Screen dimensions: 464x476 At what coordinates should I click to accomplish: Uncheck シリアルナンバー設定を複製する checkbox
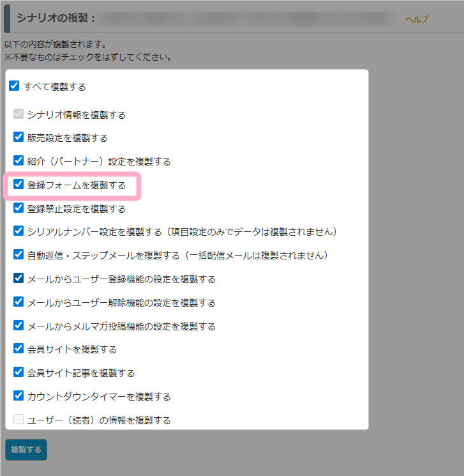tap(19, 231)
